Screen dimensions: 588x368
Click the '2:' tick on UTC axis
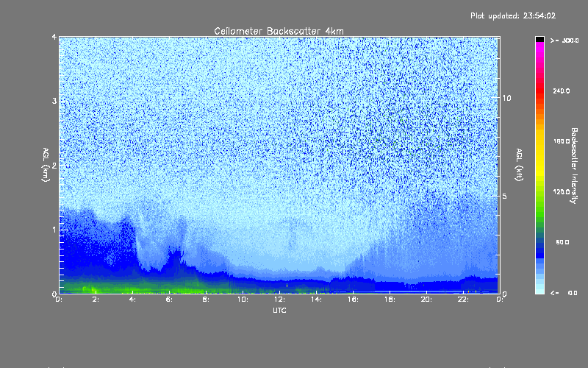pyautogui.click(x=96, y=300)
